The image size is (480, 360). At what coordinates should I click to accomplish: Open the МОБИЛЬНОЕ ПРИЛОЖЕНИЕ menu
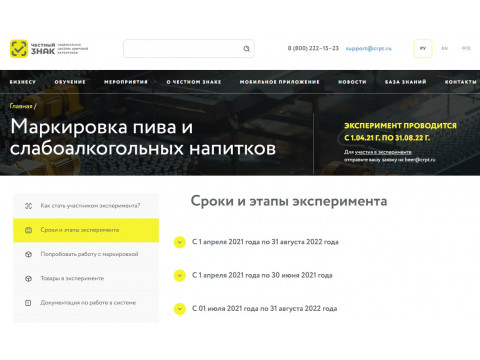(279, 82)
